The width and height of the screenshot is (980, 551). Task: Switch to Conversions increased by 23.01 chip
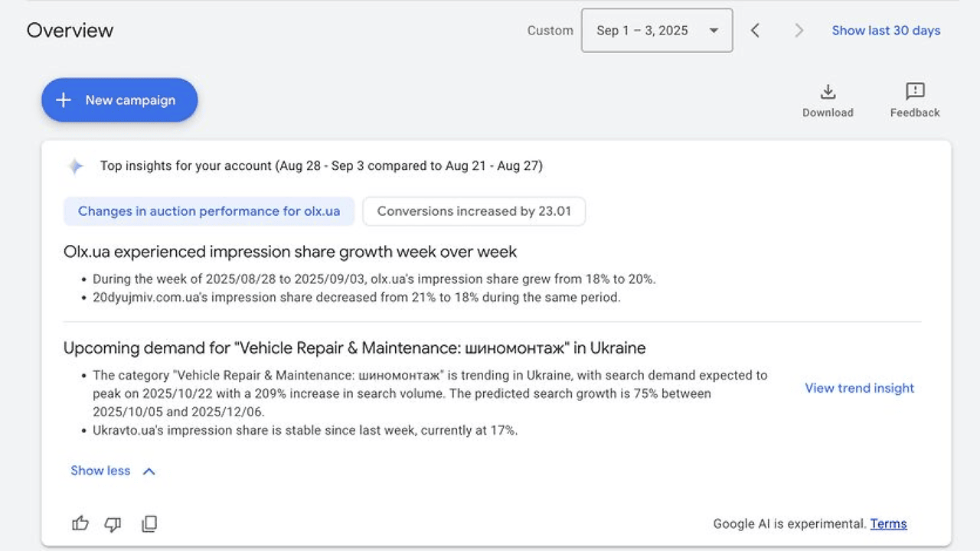coord(474,211)
